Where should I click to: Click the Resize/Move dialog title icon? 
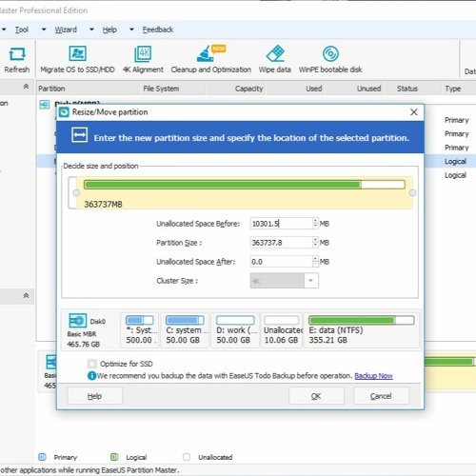click(x=64, y=112)
